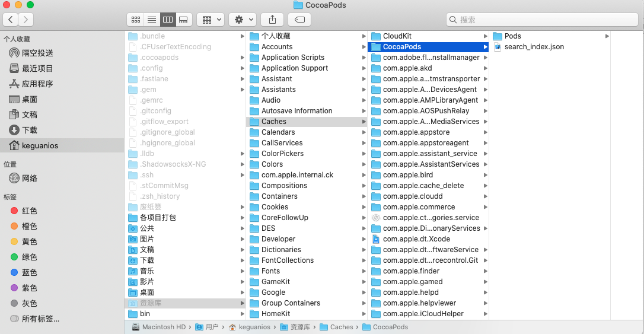Select the Fonts folder
Image resolution: width=644 pixels, height=334 pixels.
click(307, 271)
